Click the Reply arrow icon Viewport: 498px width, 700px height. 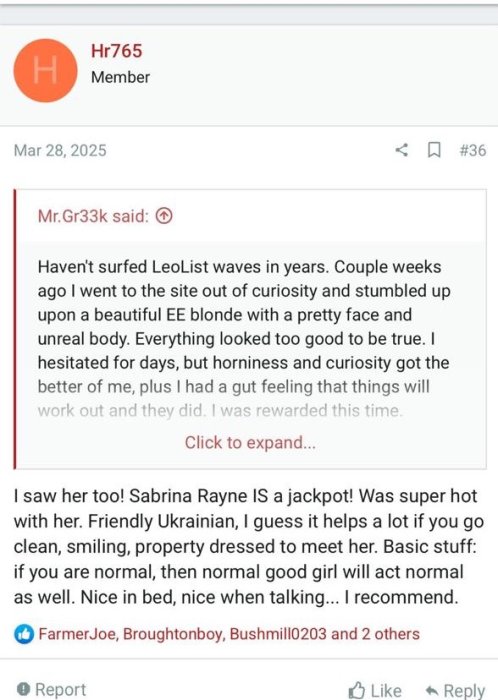(432, 691)
